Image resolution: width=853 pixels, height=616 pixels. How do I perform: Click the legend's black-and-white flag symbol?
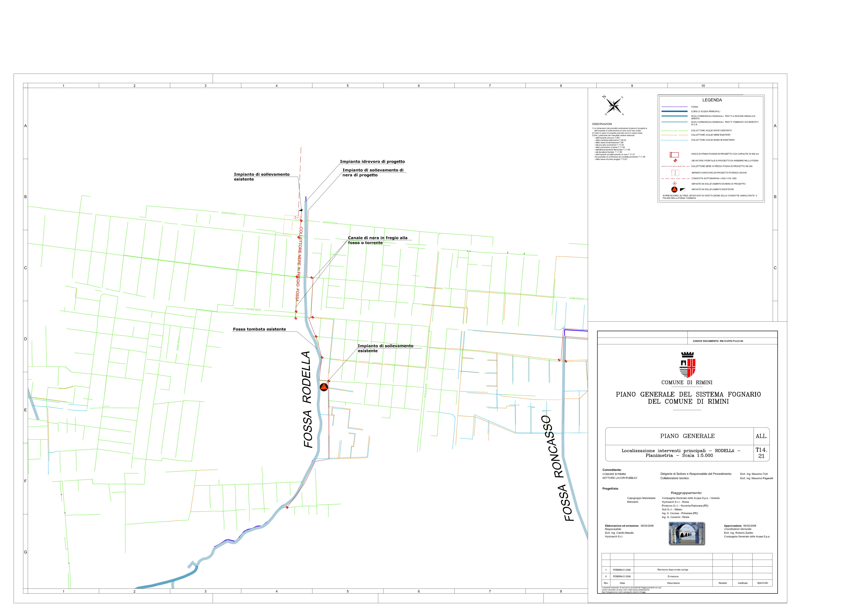(x=683, y=190)
